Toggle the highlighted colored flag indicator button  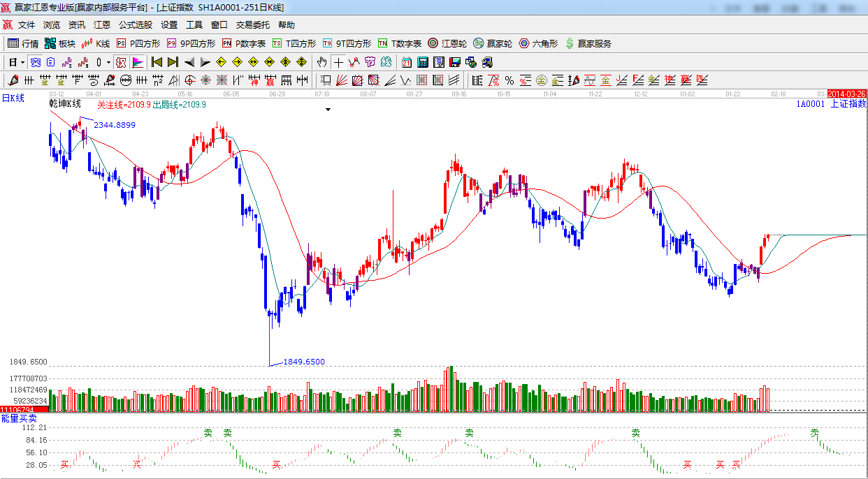(137, 62)
